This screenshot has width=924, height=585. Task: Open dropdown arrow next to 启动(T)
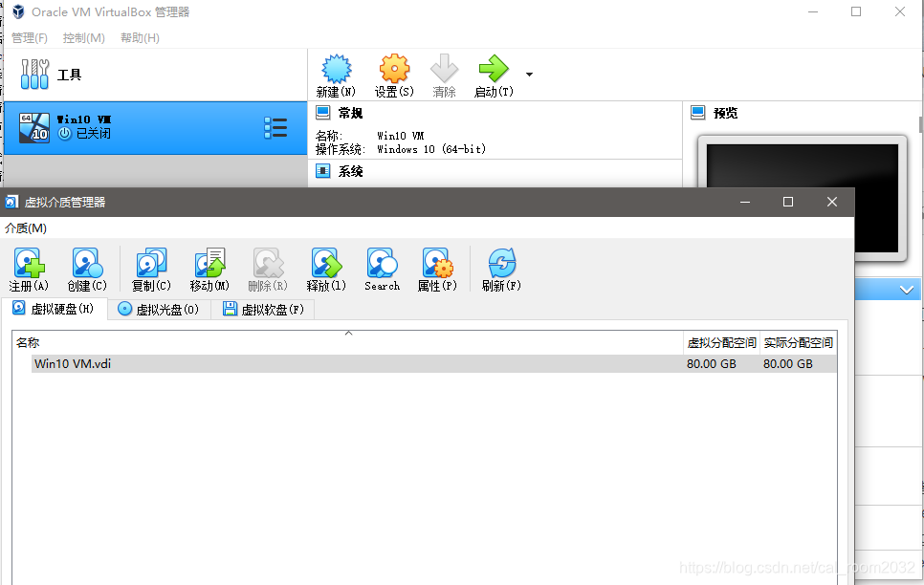pyautogui.click(x=529, y=75)
